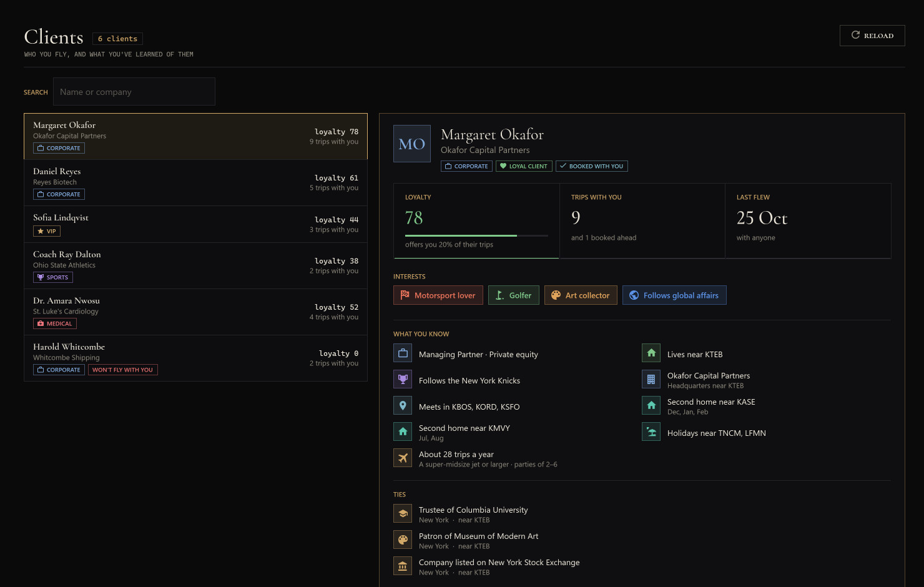Focus the Name or company search field
This screenshot has width=924, height=587.
tap(134, 92)
